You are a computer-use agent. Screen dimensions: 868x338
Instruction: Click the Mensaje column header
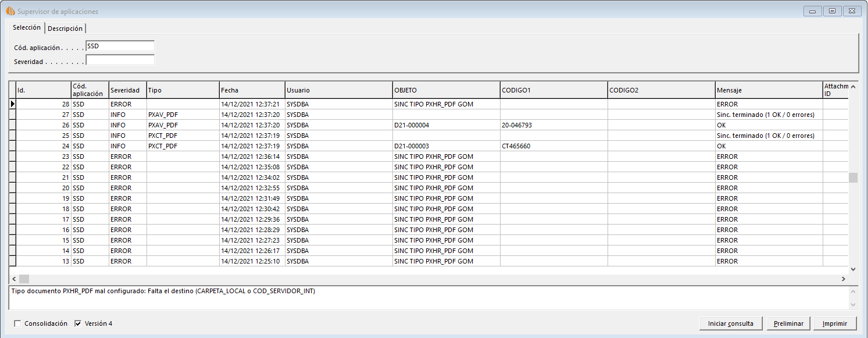pyautogui.click(x=768, y=90)
